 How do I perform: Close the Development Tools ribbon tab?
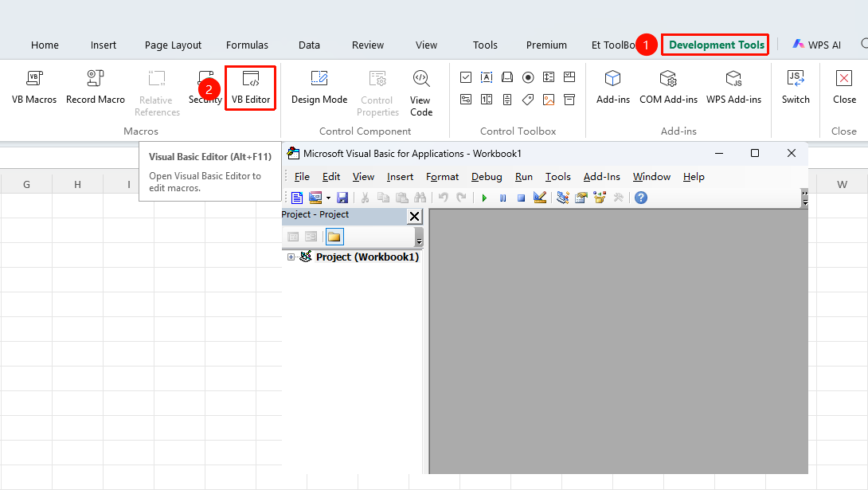844,87
